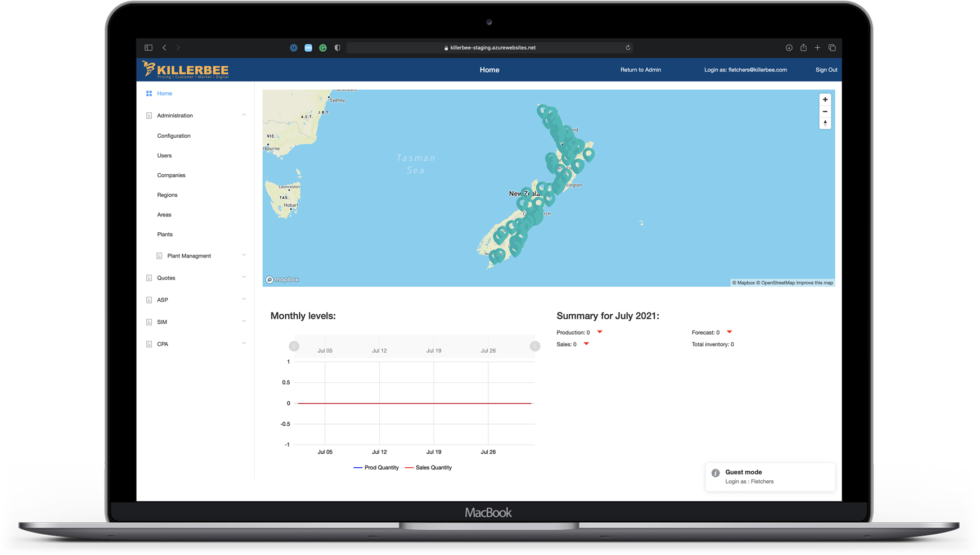The width and height of the screenshot is (980, 555).
Task: Click the © Mapbox attribution link
Action: coord(743,283)
